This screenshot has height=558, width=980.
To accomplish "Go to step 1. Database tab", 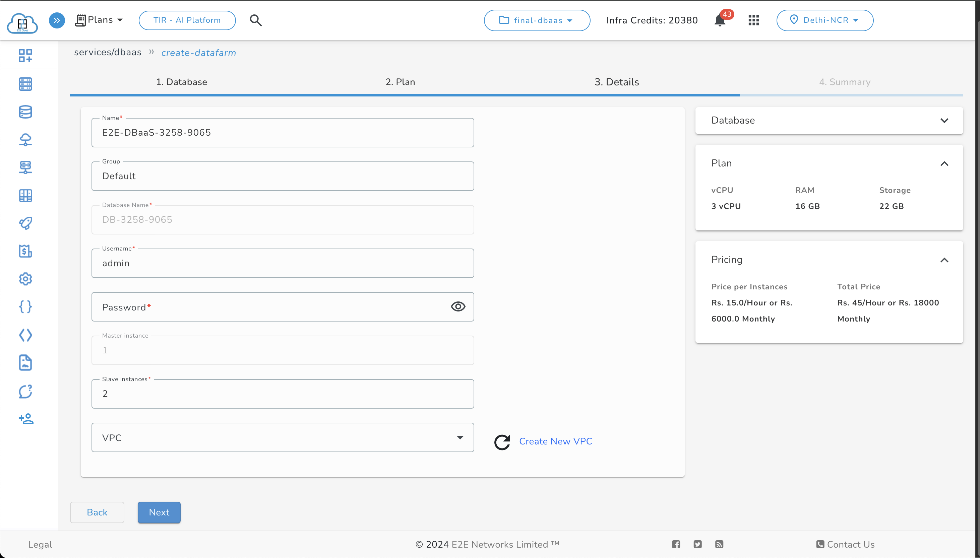I will [x=181, y=82].
